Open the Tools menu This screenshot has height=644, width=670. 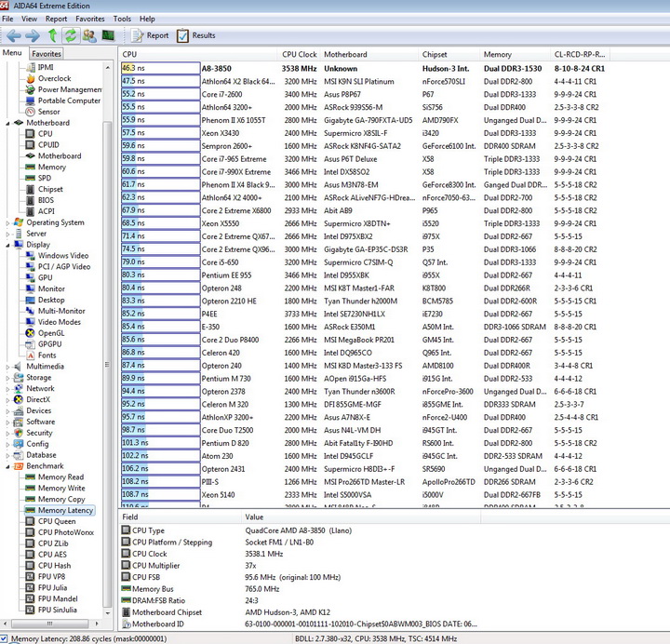pyautogui.click(x=122, y=19)
